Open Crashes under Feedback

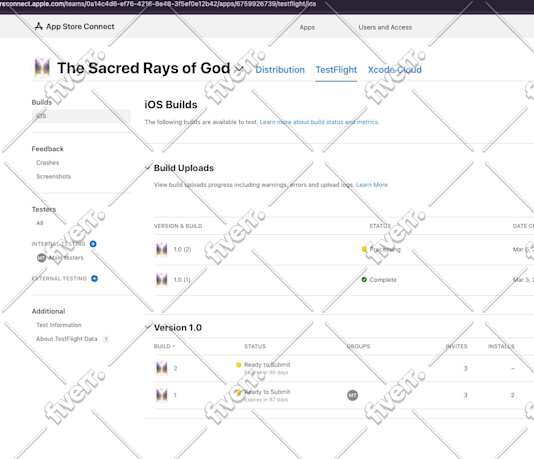click(48, 163)
